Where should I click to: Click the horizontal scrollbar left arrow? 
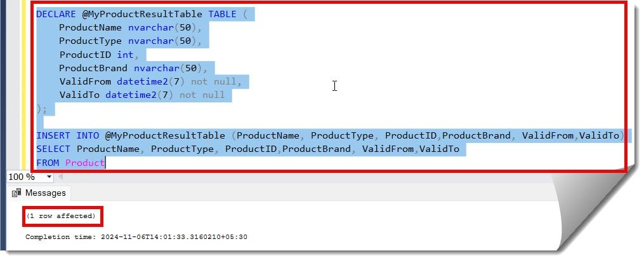pyautogui.click(x=61, y=177)
